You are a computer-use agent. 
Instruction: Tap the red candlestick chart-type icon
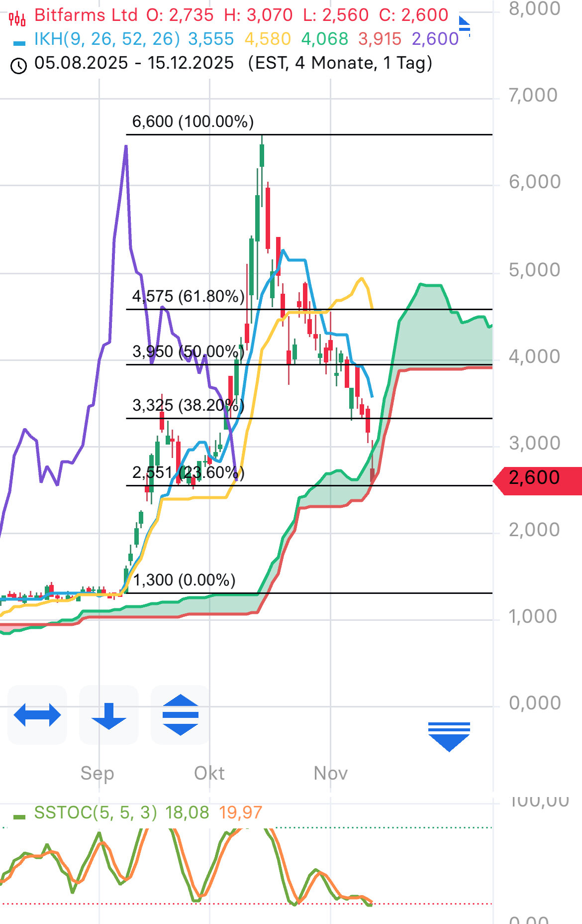[17, 19]
